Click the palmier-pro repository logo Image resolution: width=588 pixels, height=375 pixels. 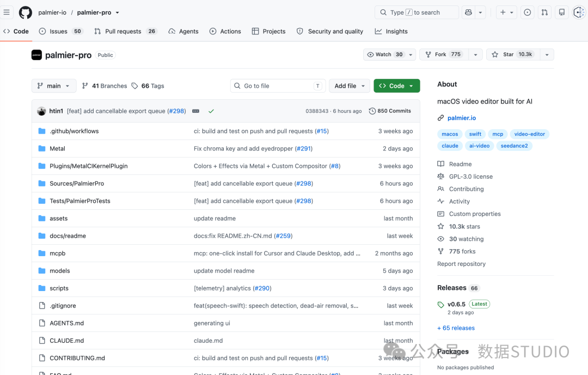pos(37,55)
